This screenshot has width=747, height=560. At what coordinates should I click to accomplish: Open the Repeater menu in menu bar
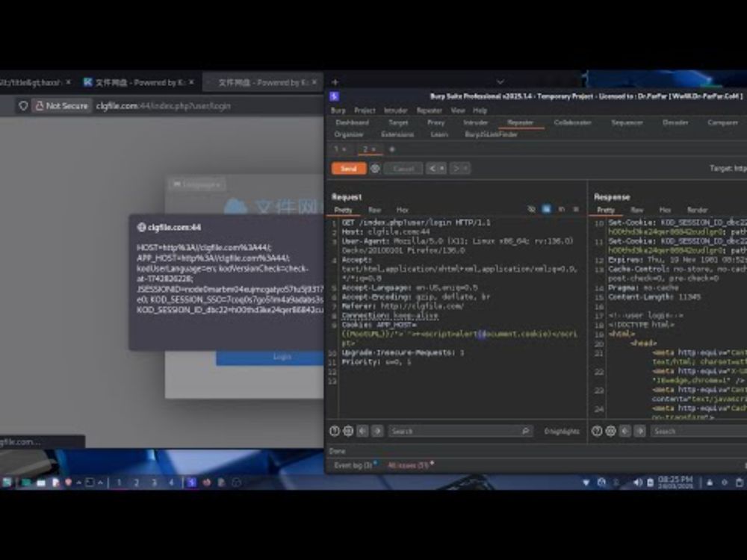430,111
